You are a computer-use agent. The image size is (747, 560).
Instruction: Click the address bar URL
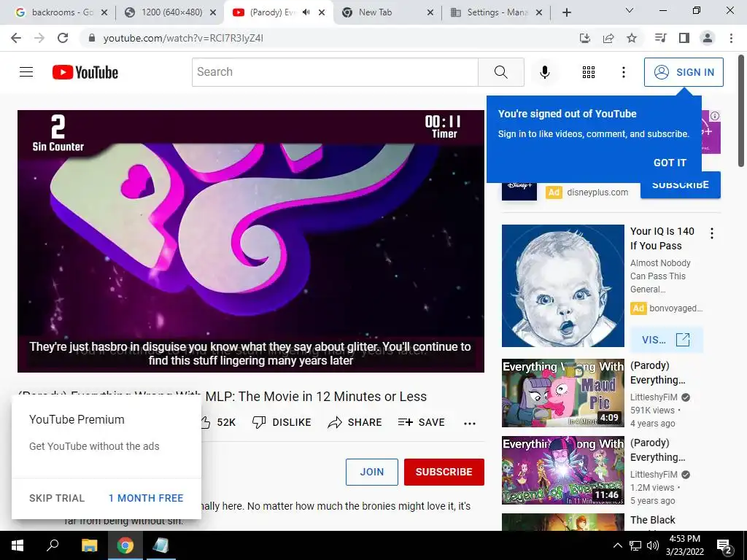click(183, 38)
